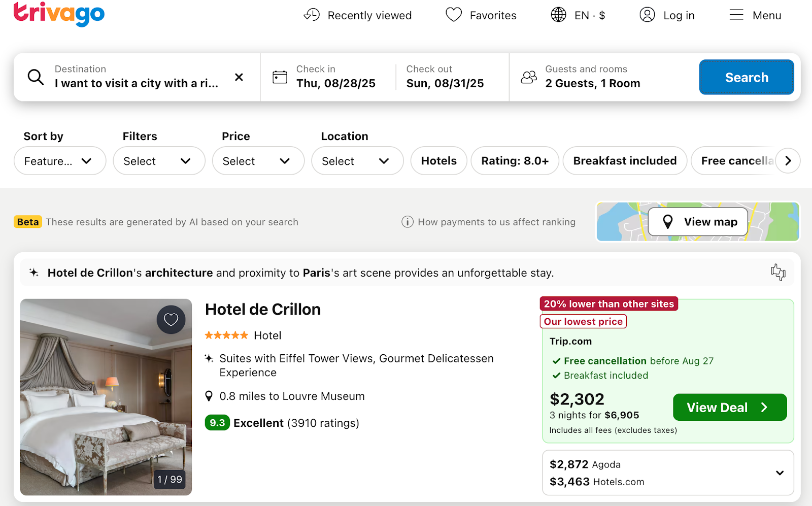Click the guests people icon

529,77
